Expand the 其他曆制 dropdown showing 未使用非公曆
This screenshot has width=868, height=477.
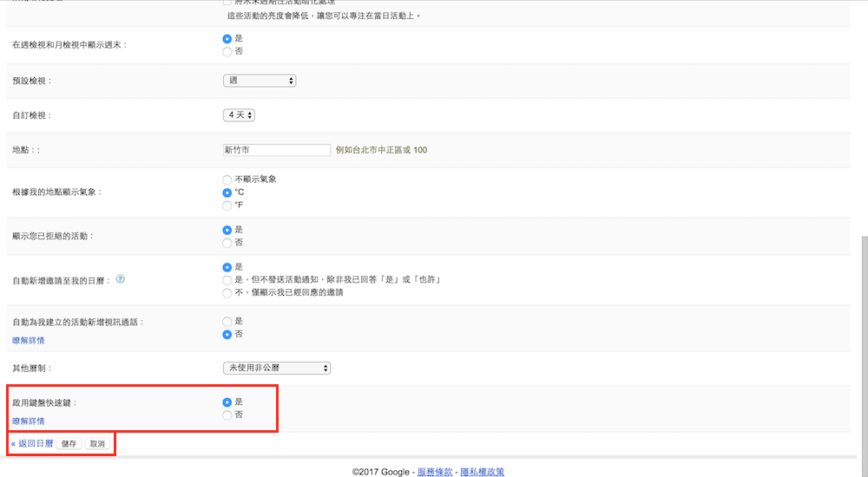pyautogui.click(x=277, y=368)
